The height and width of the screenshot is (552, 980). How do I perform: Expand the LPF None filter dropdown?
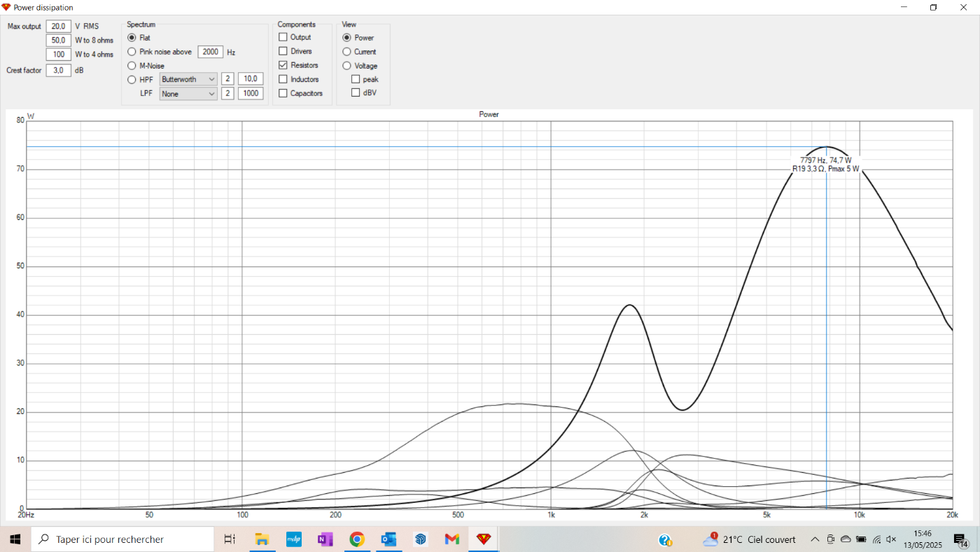click(x=188, y=93)
